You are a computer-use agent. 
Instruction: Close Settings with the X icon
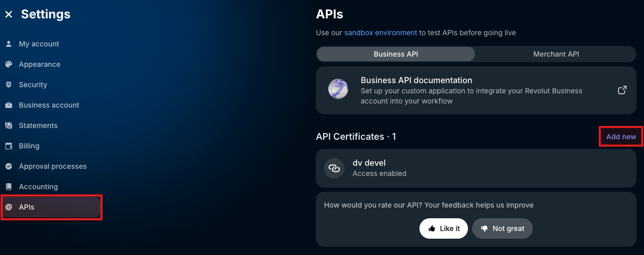[9, 15]
